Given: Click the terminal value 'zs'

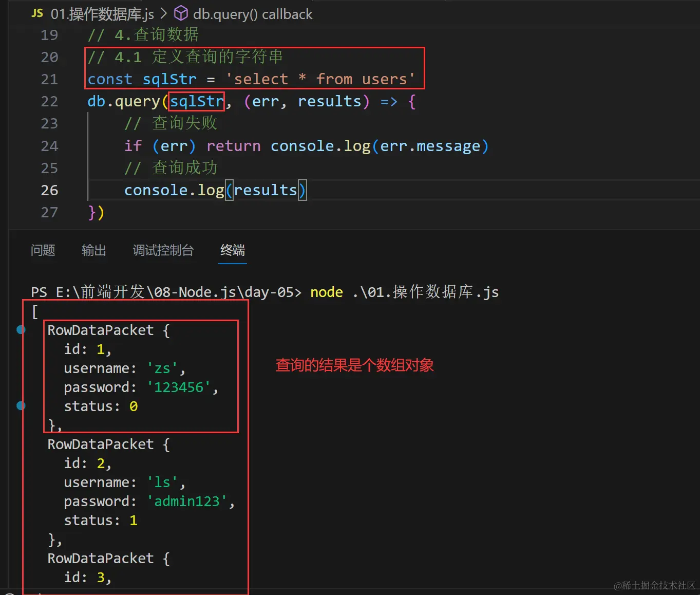Looking at the screenshot, I should click(162, 368).
